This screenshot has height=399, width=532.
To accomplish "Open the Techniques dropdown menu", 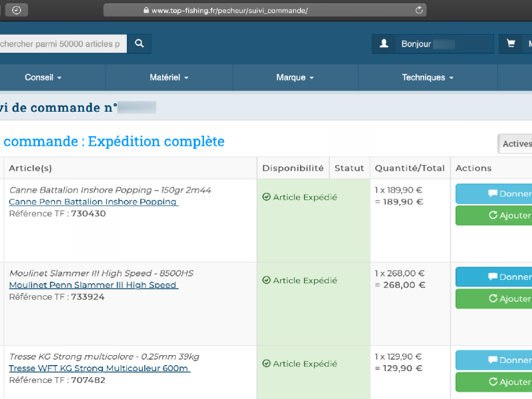I will point(428,78).
